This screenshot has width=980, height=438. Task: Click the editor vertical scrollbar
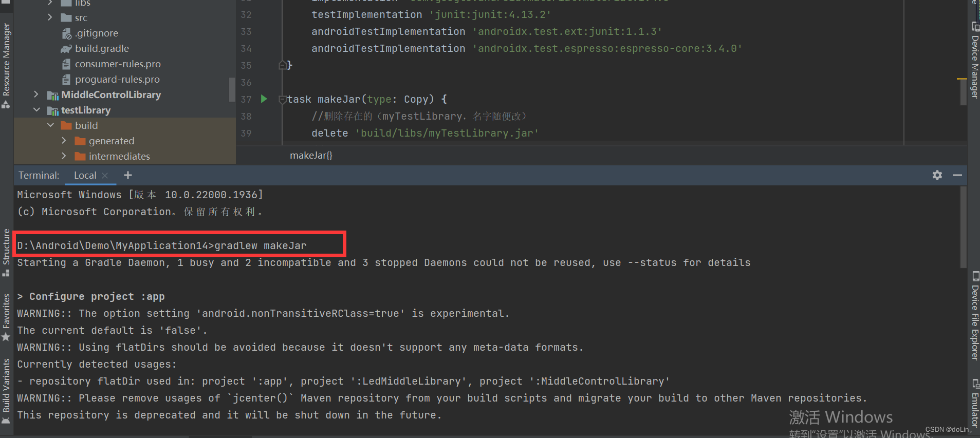click(963, 91)
